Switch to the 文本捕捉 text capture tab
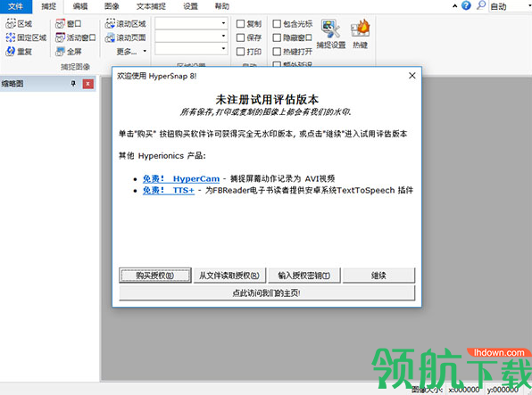The image size is (532, 395). [x=151, y=6]
